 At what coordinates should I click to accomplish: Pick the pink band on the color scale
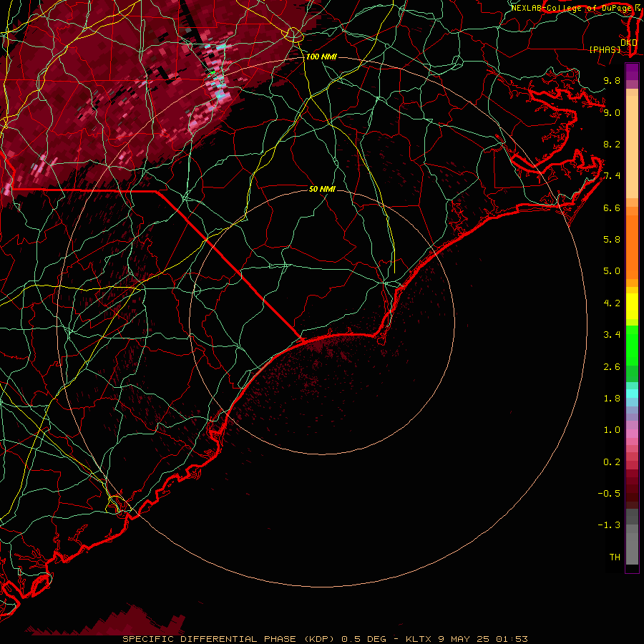(632, 434)
